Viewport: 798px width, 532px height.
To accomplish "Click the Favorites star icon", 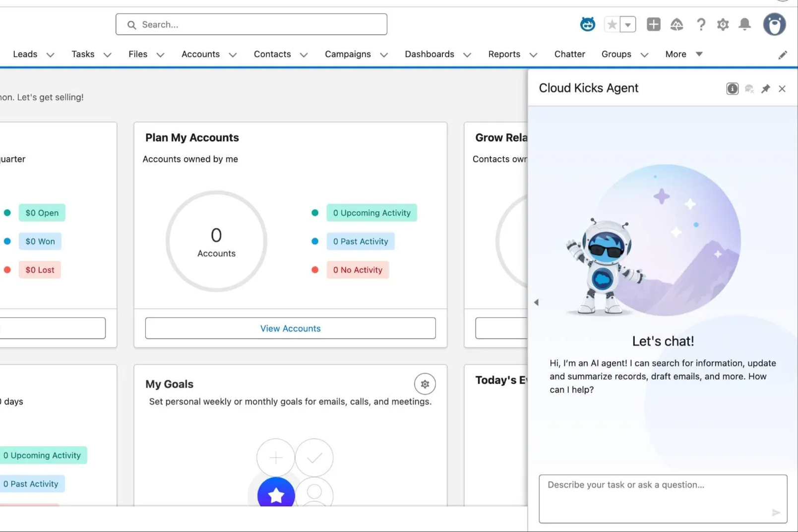I will pos(613,24).
